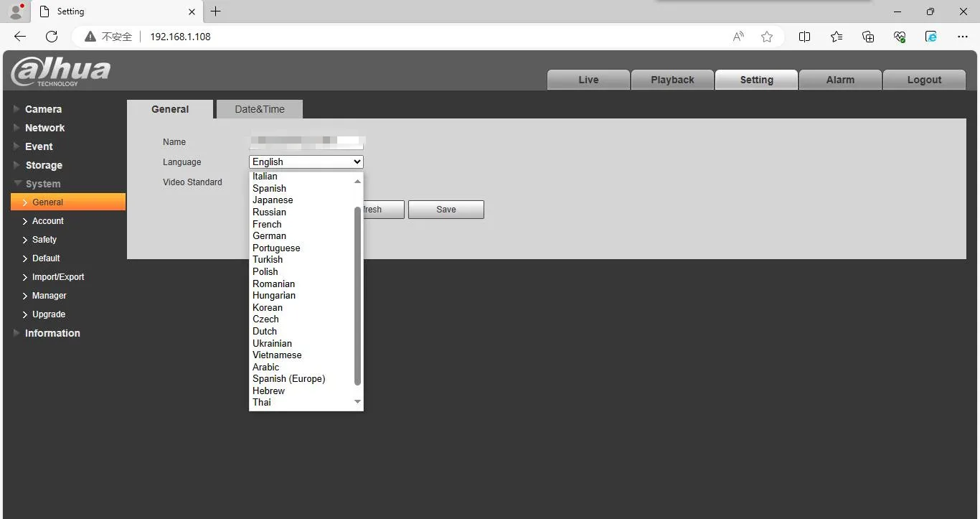Open the Playback tab
Screen dimensions: 980x519
pyautogui.click(x=672, y=80)
